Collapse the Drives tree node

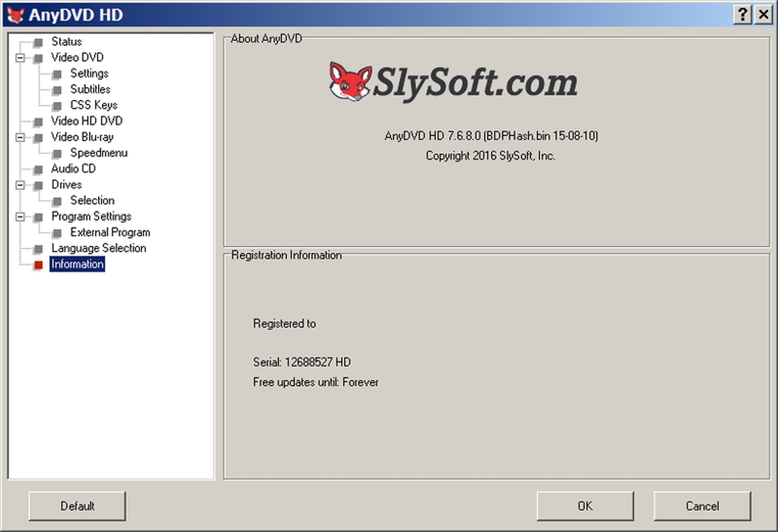[x=20, y=185]
